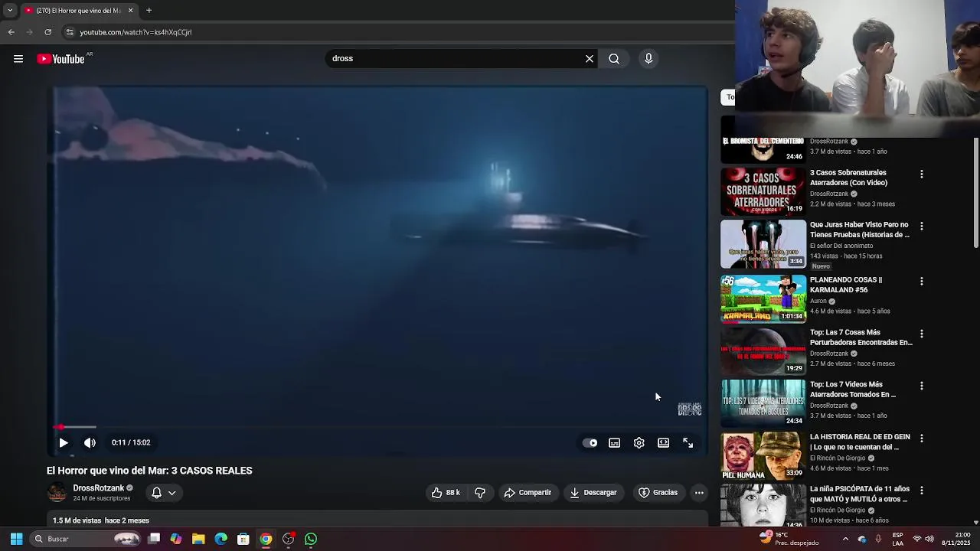Click Compartir to share the video
This screenshot has width=980, height=551.
click(x=528, y=493)
